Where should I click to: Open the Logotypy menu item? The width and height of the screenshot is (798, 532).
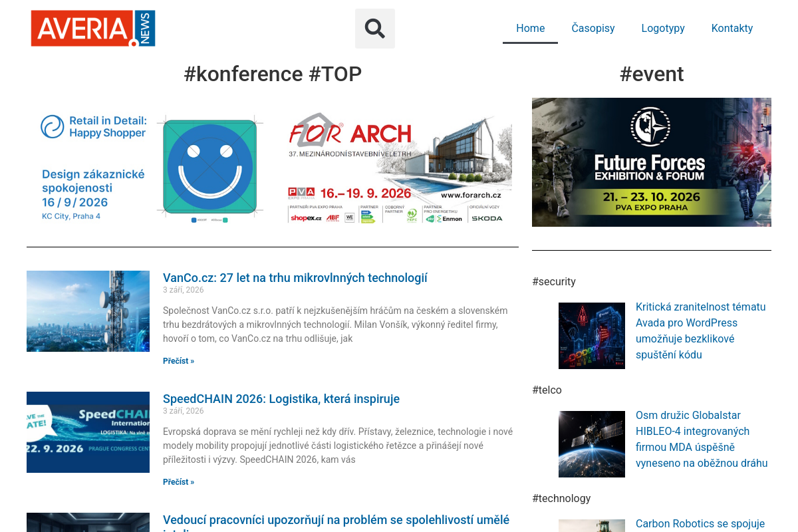tap(663, 28)
